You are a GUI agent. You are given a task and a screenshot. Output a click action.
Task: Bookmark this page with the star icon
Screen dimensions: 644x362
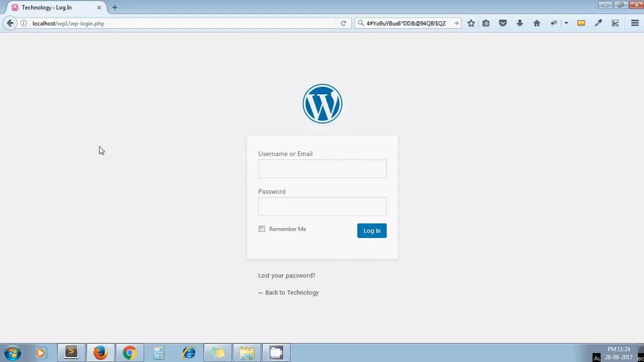coord(471,23)
